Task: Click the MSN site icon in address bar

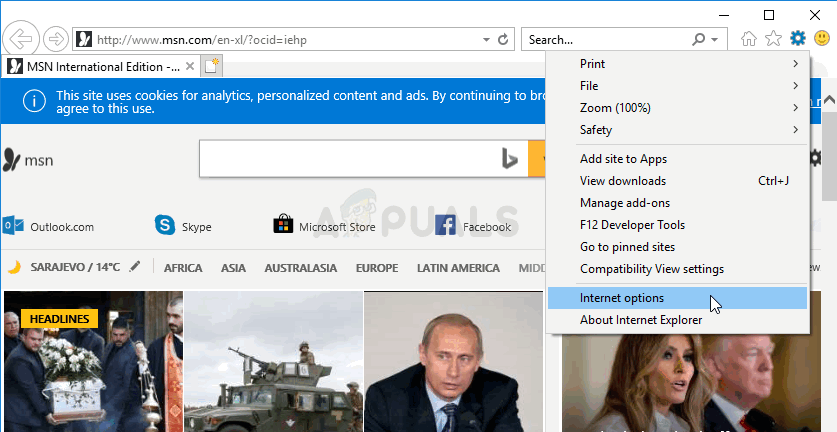Action: [x=84, y=40]
